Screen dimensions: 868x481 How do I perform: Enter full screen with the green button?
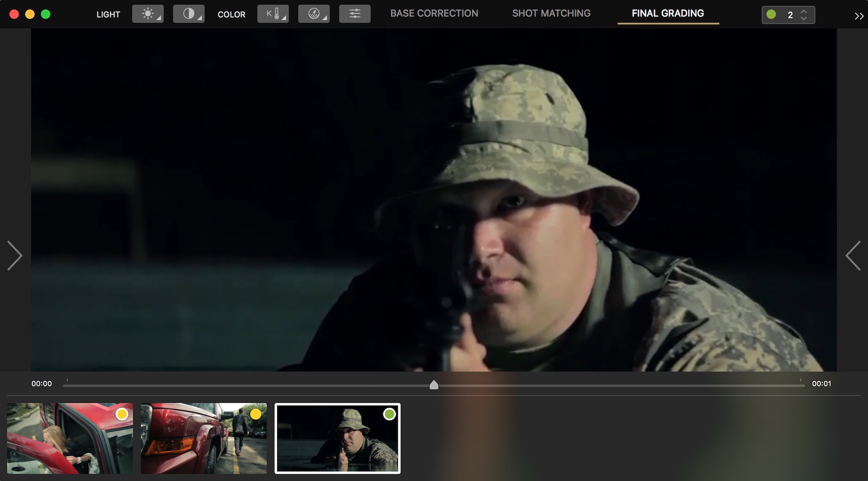pyautogui.click(x=46, y=14)
